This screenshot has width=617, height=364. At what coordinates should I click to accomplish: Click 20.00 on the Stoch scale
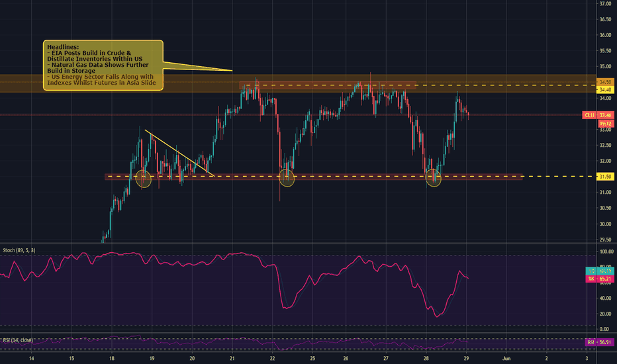605,314
